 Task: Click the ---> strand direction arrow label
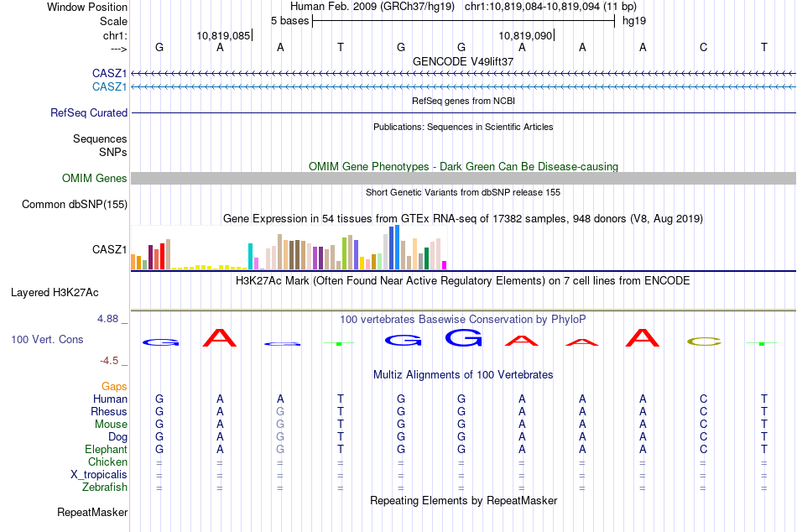click(118, 49)
